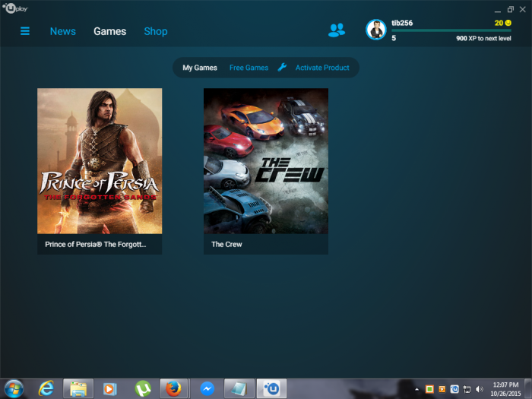Click the level 5 number
The width and height of the screenshot is (532, 399).
pos(394,38)
